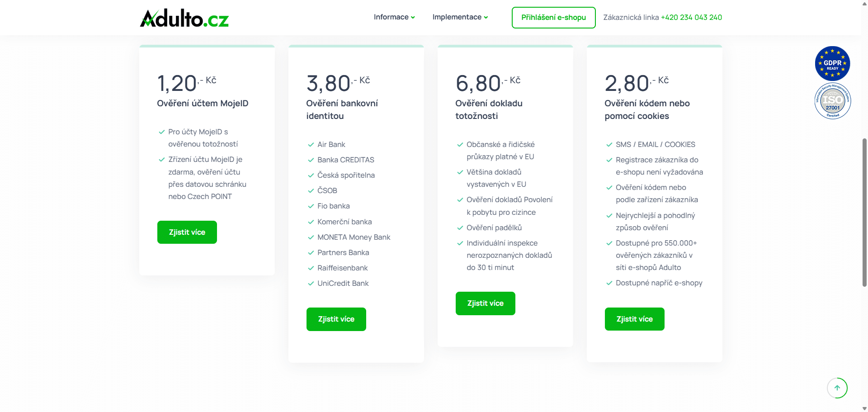
Task: Click the Ověření účtem MojeID heading
Action: 203,104
